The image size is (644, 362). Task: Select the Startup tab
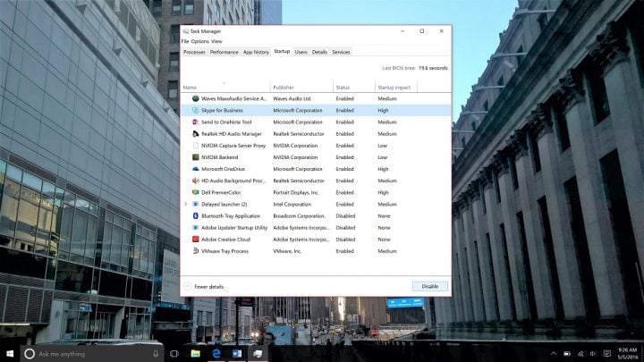tap(282, 51)
